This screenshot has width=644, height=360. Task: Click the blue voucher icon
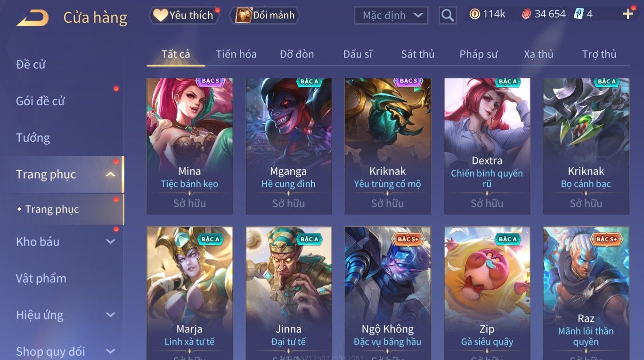(578, 14)
